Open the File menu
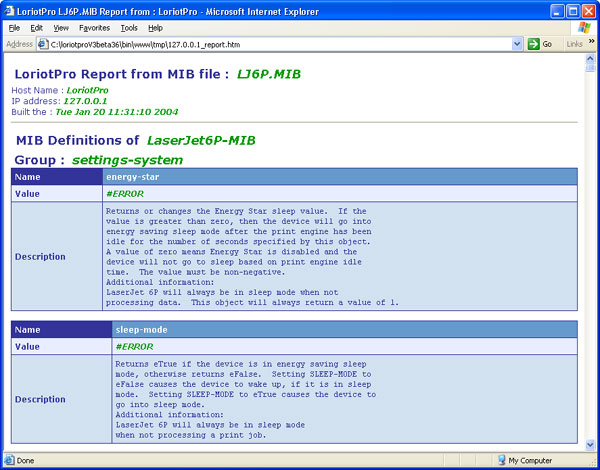Image resolution: width=600 pixels, height=470 pixels. click(14, 28)
